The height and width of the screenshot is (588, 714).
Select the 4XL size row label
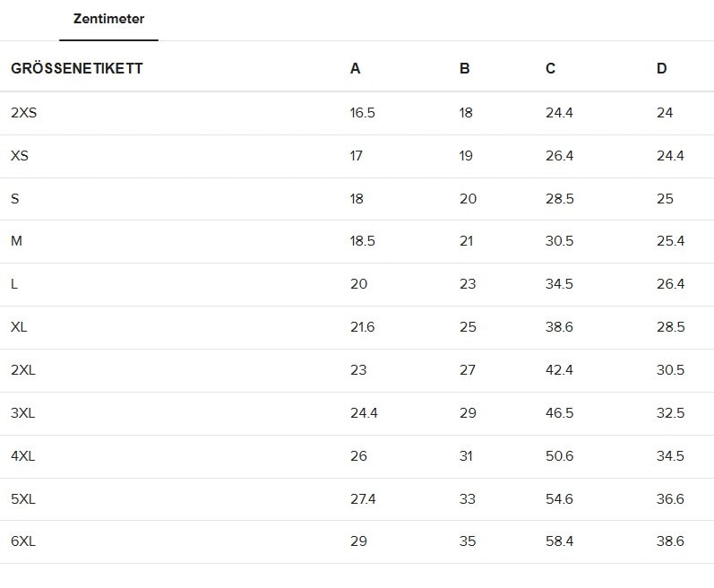tap(23, 456)
